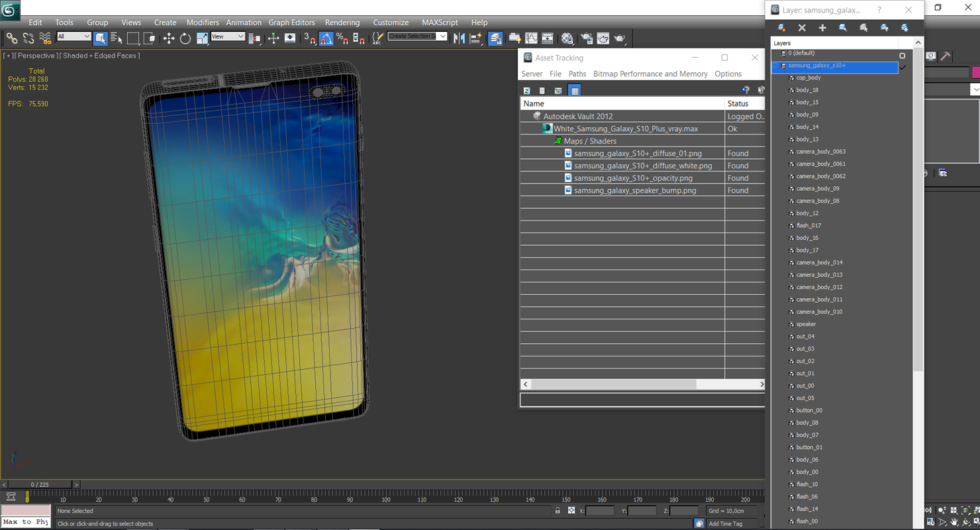Viewport: 980px width, 530px height.
Task: Click Asset Tracking help icon
Action: click(746, 90)
